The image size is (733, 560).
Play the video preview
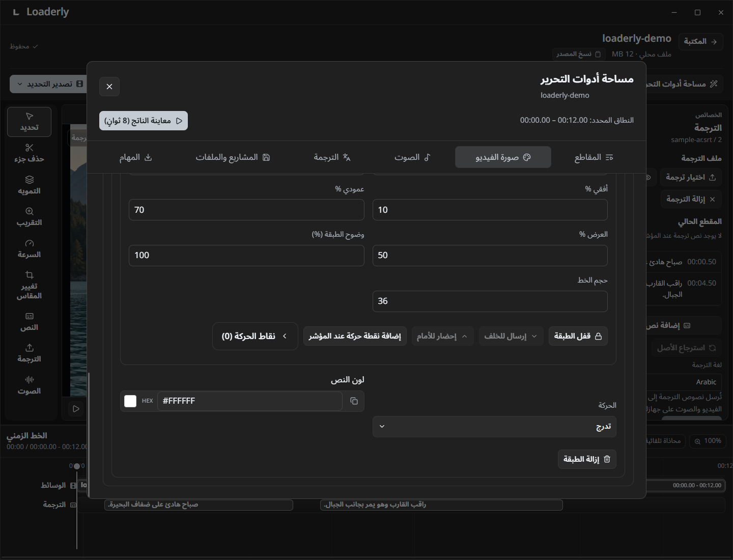click(76, 409)
